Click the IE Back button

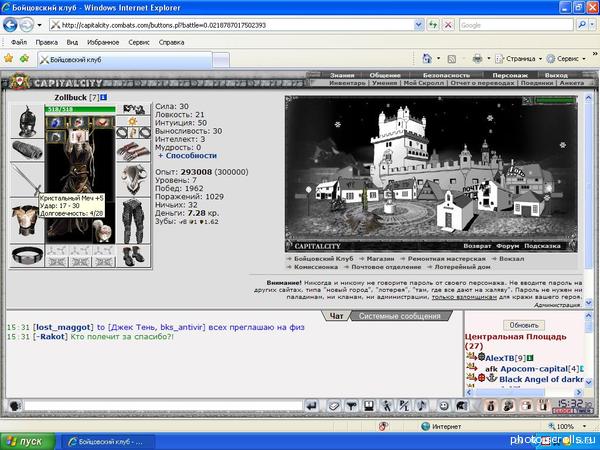[x=10, y=25]
